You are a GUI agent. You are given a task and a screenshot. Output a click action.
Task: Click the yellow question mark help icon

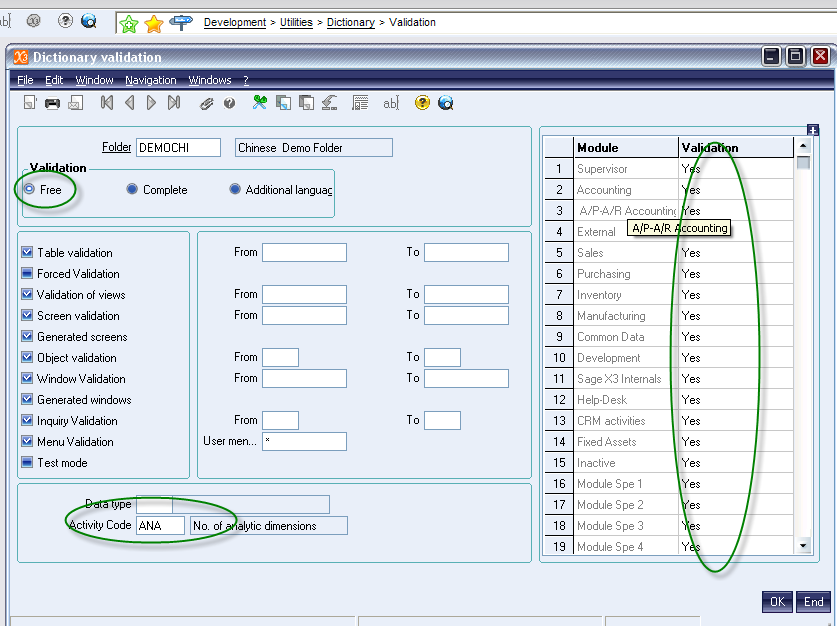(x=422, y=103)
